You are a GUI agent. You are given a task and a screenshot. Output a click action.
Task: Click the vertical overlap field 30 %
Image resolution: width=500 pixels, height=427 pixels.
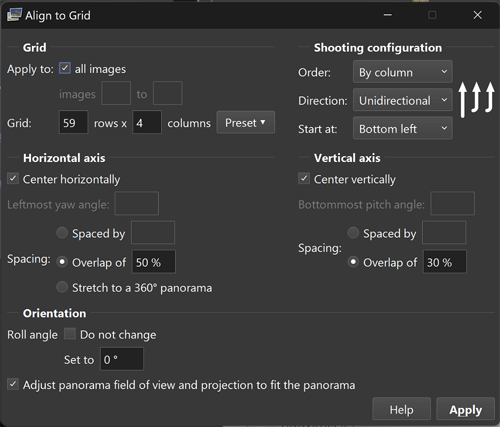(445, 262)
